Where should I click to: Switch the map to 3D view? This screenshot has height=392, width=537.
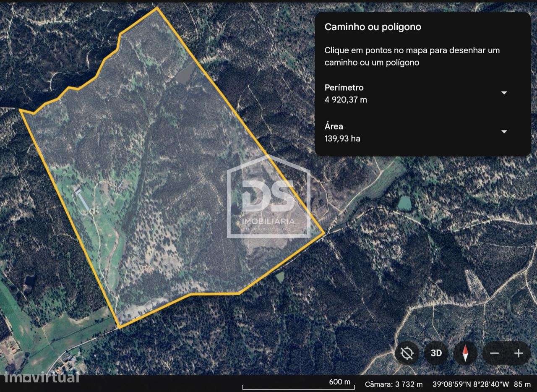coord(436,353)
